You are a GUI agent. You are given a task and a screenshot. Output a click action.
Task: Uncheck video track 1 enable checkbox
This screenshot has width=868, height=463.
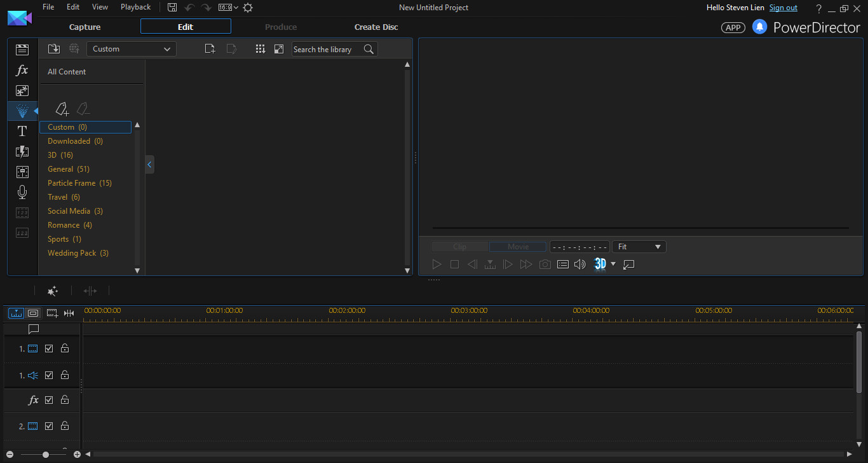coord(49,349)
